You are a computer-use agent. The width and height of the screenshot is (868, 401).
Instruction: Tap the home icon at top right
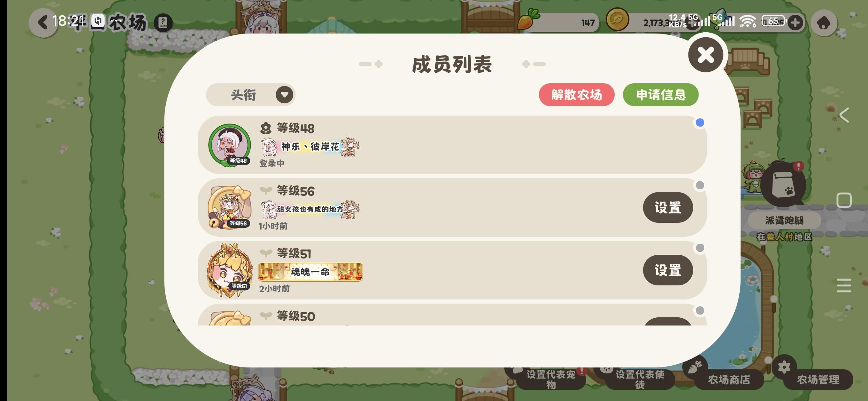(824, 23)
